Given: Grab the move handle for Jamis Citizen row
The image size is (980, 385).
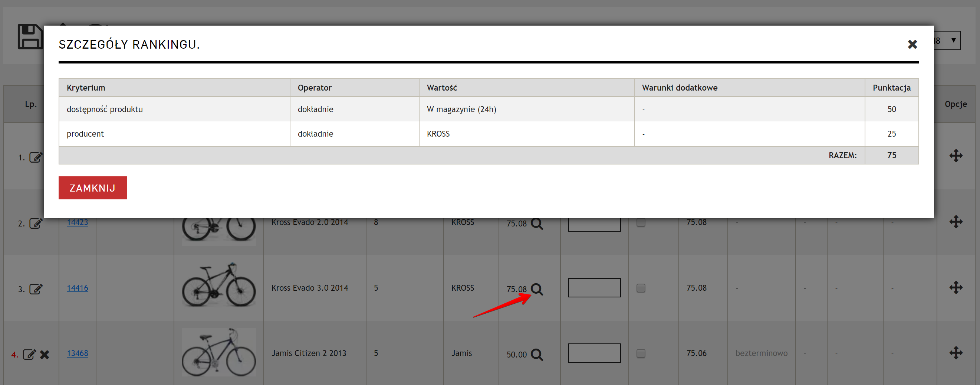Looking at the screenshot, I should (x=955, y=353).
